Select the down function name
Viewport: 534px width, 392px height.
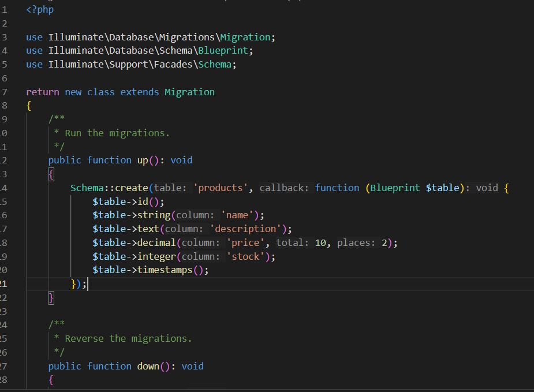pos(148,366)
